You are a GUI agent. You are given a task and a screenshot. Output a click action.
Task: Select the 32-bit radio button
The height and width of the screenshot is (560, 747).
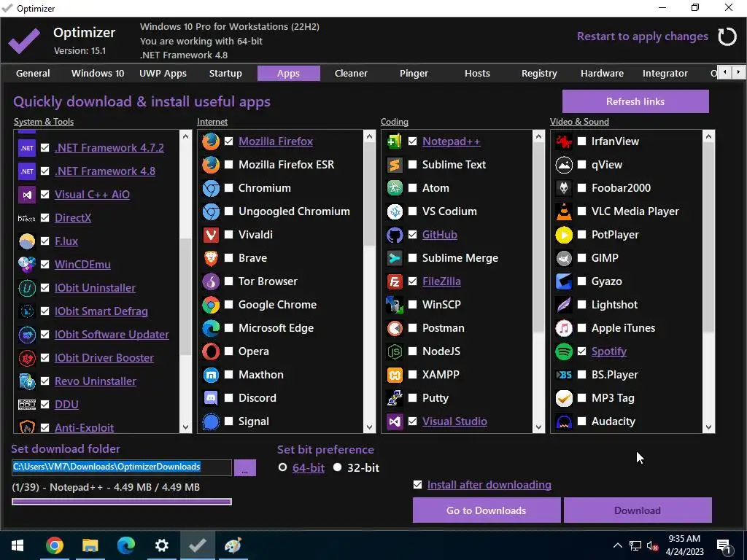coord(337,467)
